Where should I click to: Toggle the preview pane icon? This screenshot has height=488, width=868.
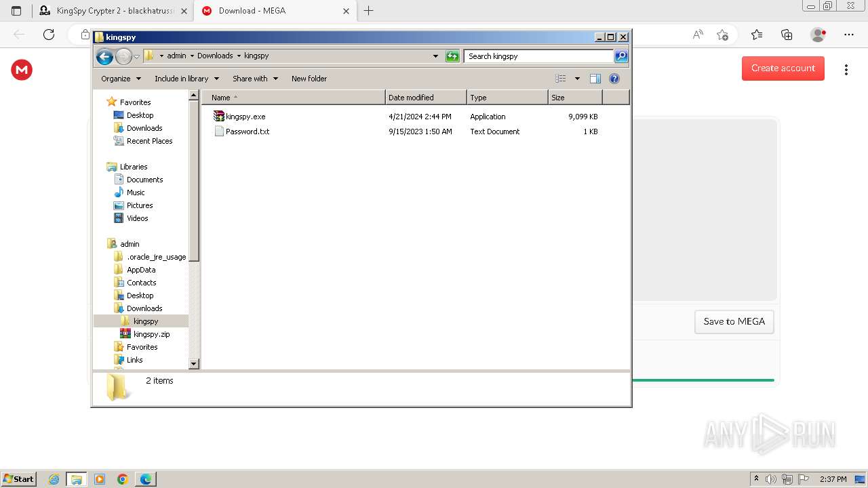(x=595, y=79)
